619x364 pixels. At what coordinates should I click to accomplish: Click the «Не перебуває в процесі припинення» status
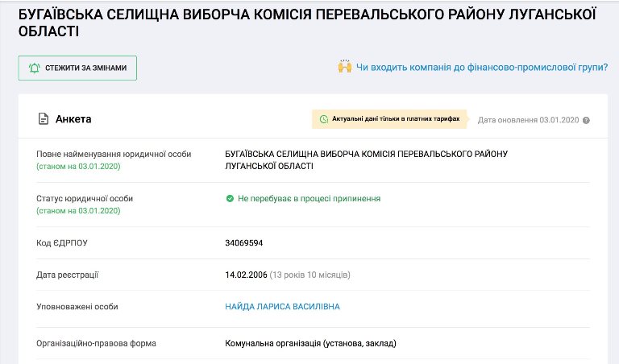point(309,199)
